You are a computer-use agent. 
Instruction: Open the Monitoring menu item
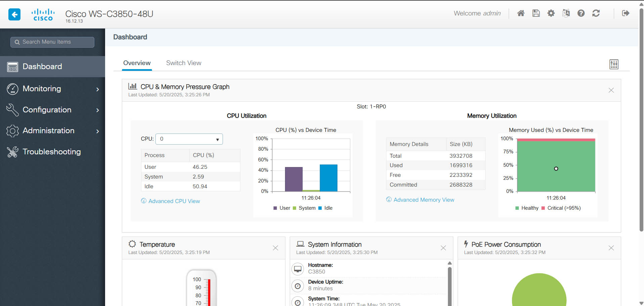[x=52, y=89]
